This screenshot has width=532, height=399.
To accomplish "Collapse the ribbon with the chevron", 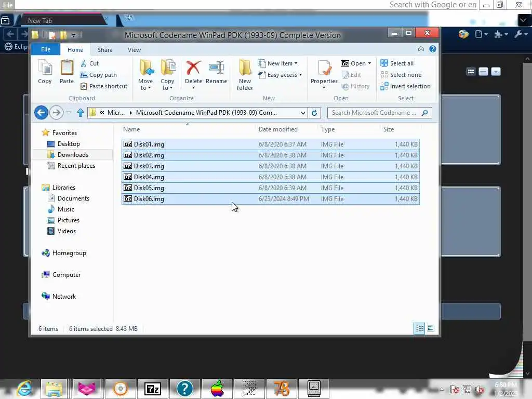I will click(421, 49).
